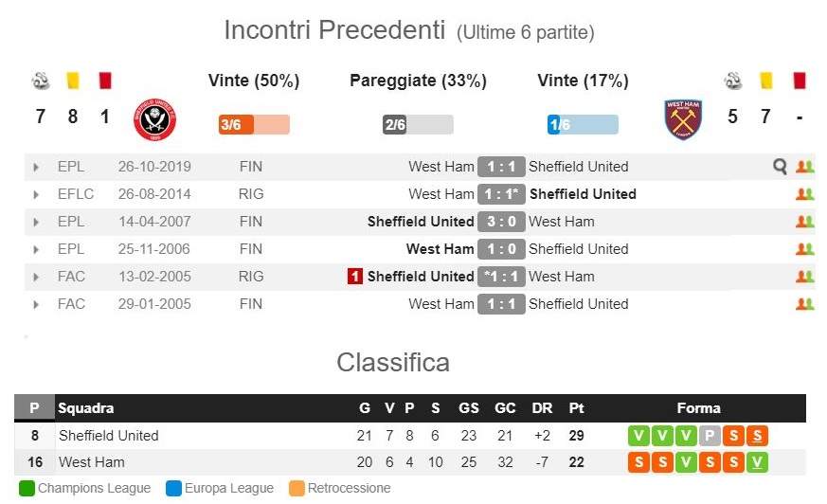Click the right-side red card icon
Viewport: 827px width, 504px height.
point(799,81)
